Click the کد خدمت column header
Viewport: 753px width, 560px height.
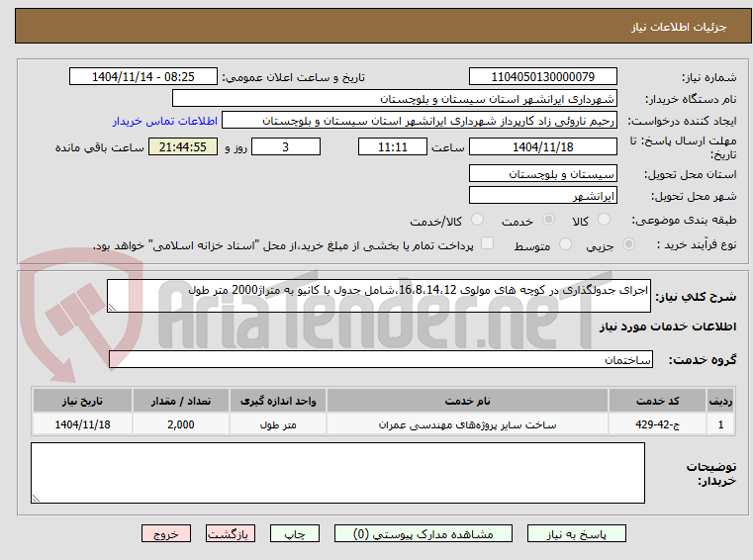(x=657, y=401)
